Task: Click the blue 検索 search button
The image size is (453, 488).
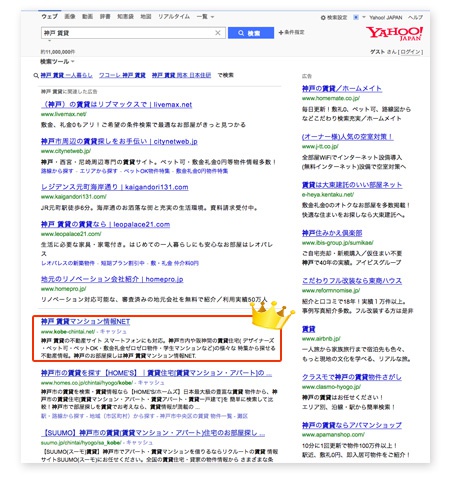Action: tap(251, 33)
